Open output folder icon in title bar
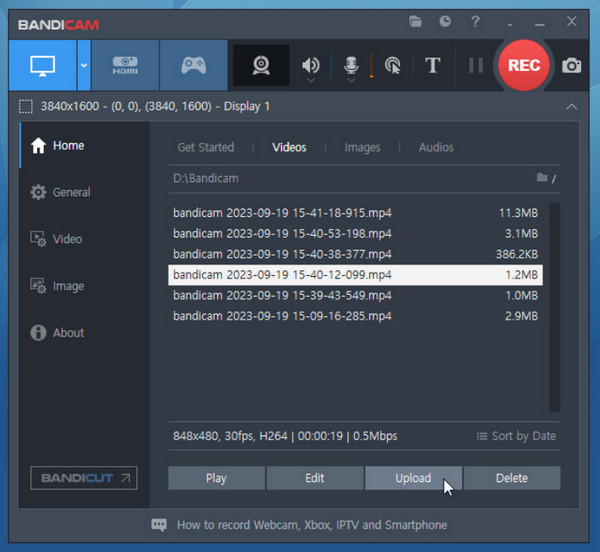The height and width of the screenshot is (552, 600). click(415, 21)
